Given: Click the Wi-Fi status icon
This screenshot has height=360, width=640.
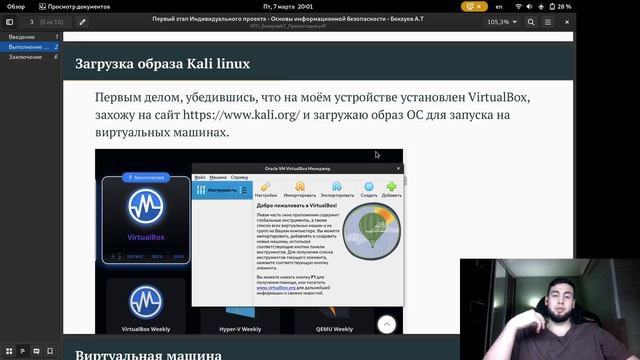Looking at the screenshot, I should pyautogui.click(x=518, y=7).
